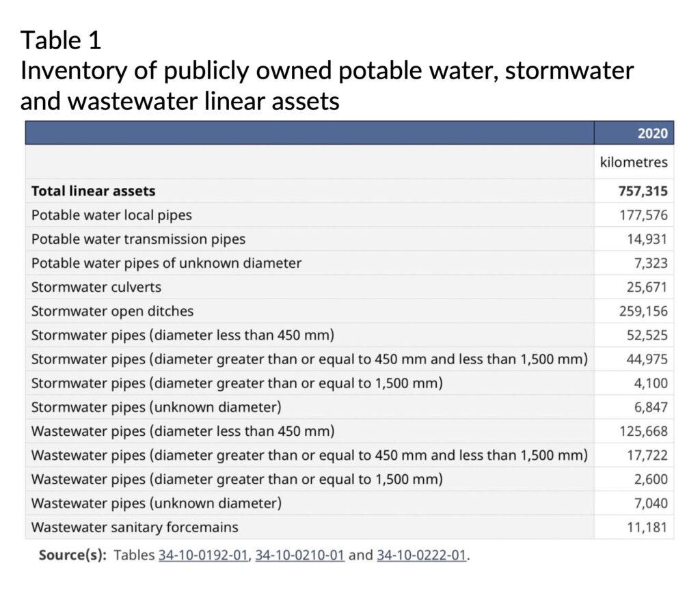Select Potable water pipes of unknown diameter
The width and height of the screenshot is (700, 591).
coord(167,263)
